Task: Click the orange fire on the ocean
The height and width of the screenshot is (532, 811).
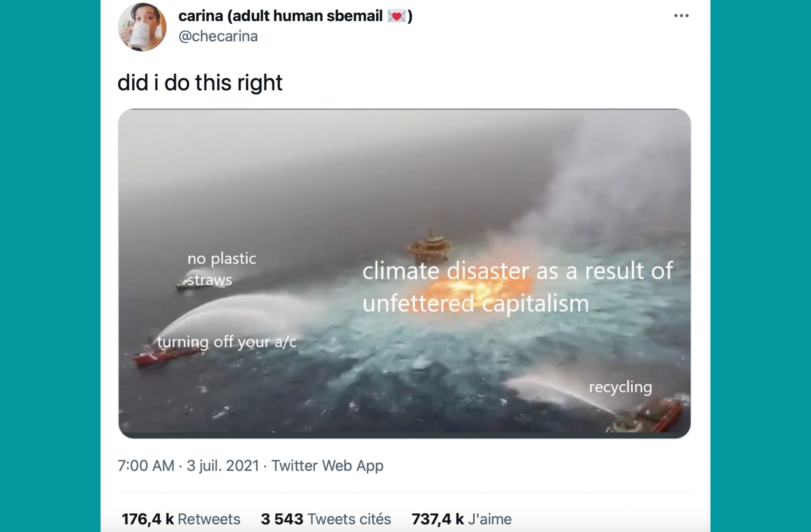Action: click(x=465, y=290)
